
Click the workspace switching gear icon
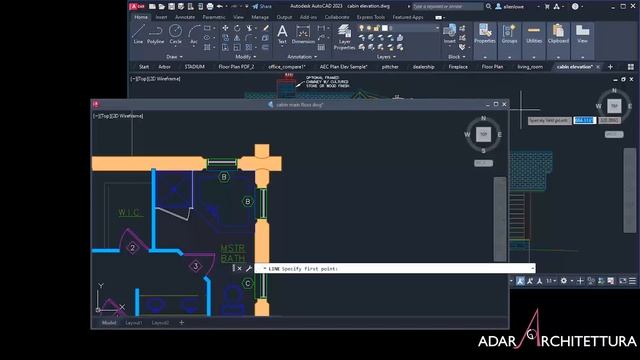(x=564, y=281)
